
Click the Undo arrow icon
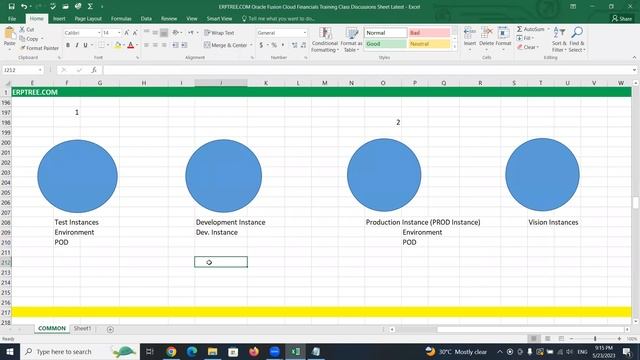(24, 7)
